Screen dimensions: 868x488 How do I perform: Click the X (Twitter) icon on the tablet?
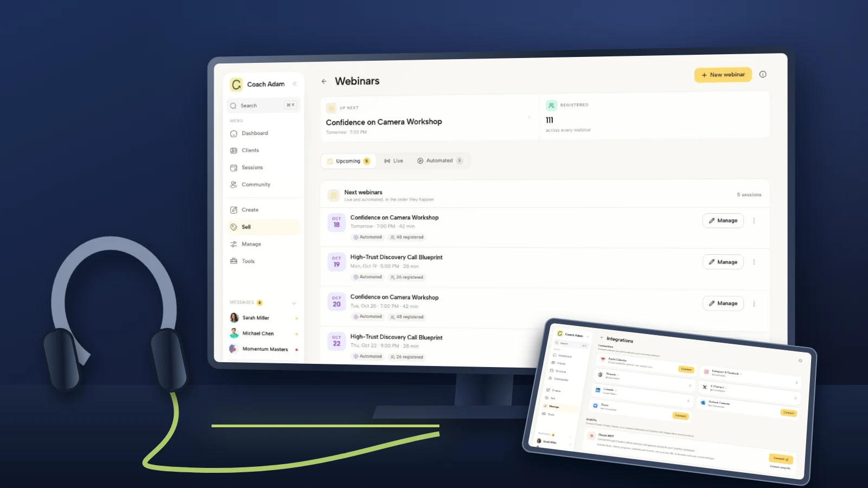(705, 387)
